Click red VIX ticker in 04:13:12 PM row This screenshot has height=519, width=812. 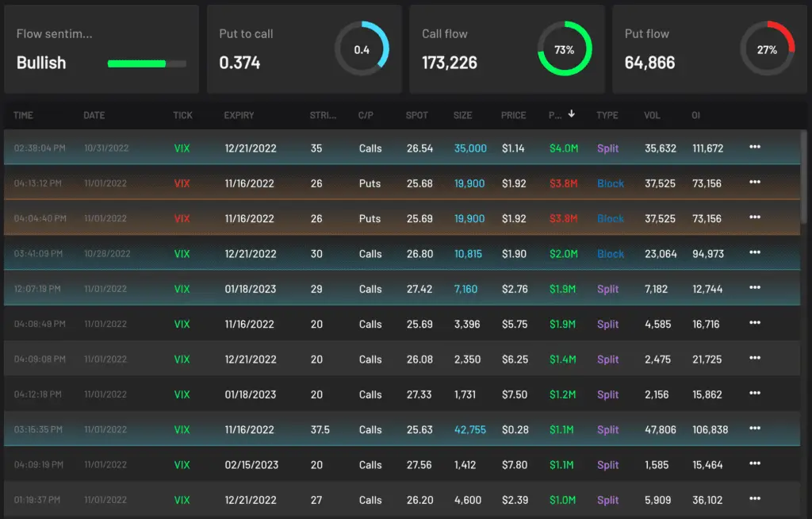point(182,183)
